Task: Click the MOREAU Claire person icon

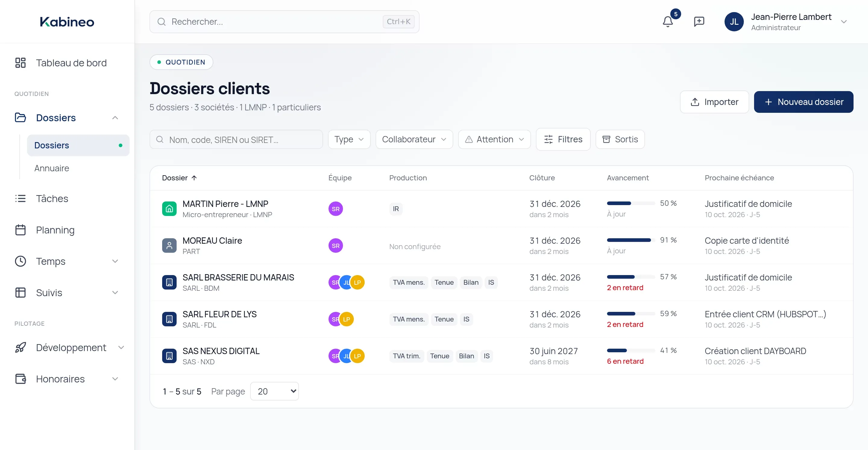Action: pyautogui.click(x=169, y=246)
